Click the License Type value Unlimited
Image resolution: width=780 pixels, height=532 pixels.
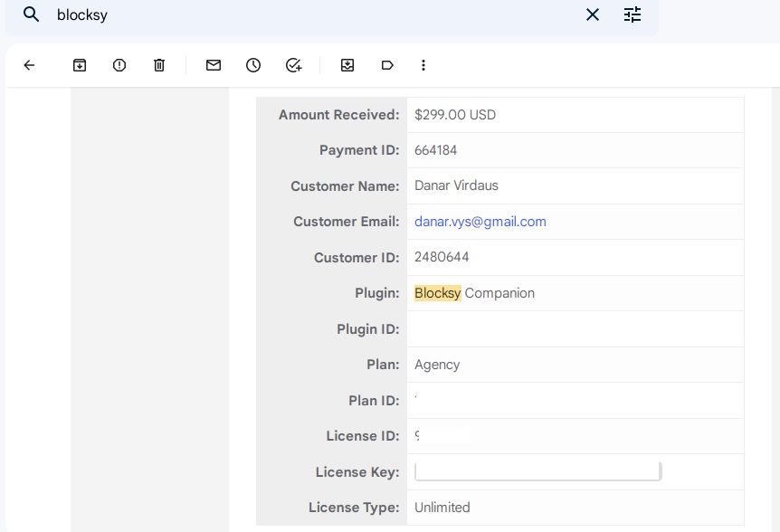(x=442, y=508)
